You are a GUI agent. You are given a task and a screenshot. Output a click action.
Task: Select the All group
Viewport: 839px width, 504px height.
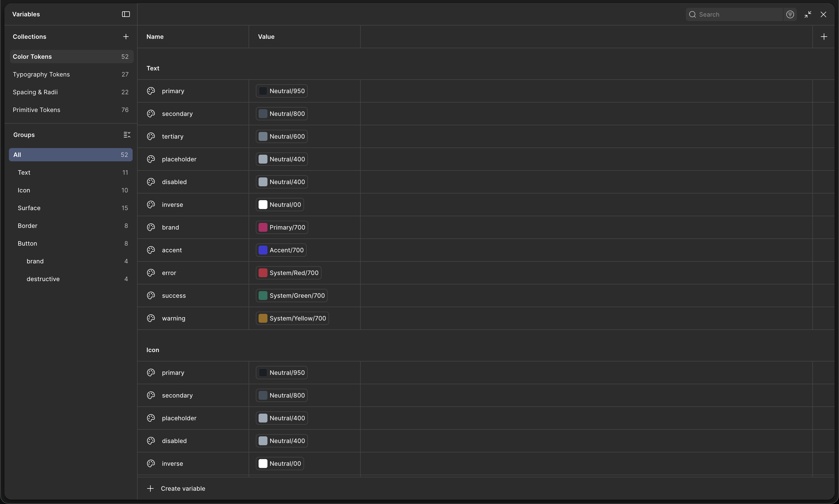click(71, 155)
